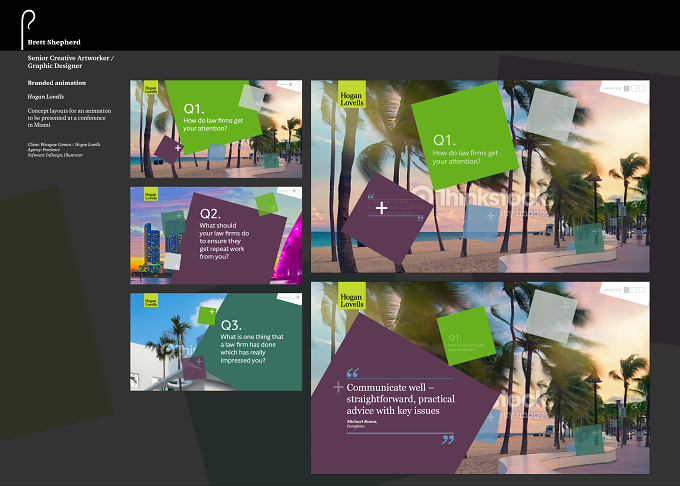Click the 'Agency: Freelance' credit line
Viewport: 680px width, 486px height.
click(x=44, y=150)
